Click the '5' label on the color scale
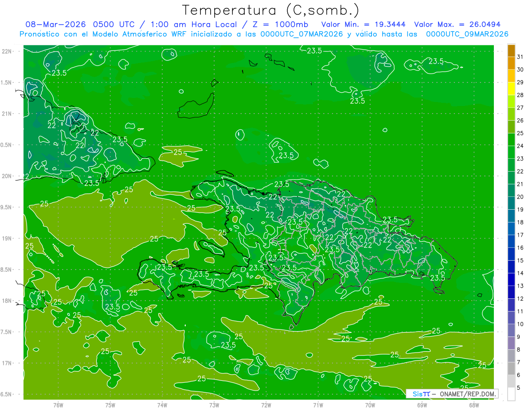 (x=518, y=388)
